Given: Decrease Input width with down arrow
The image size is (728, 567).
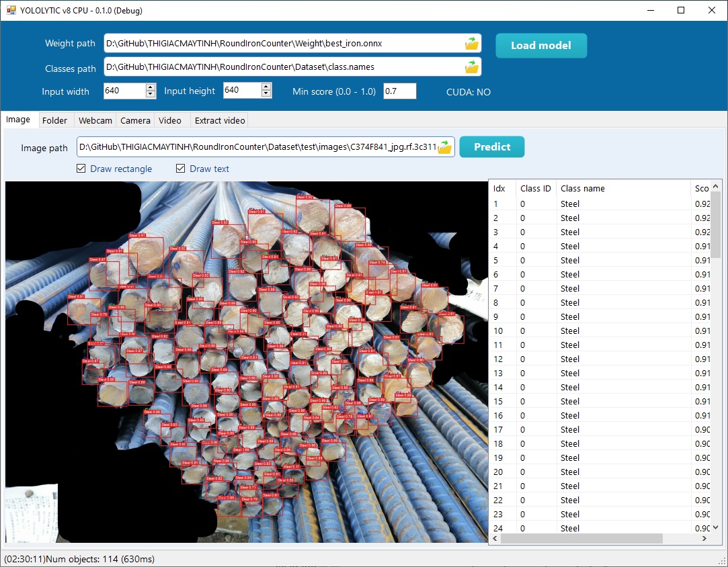Looking at the screenshot, I should [x=151, y=94].
